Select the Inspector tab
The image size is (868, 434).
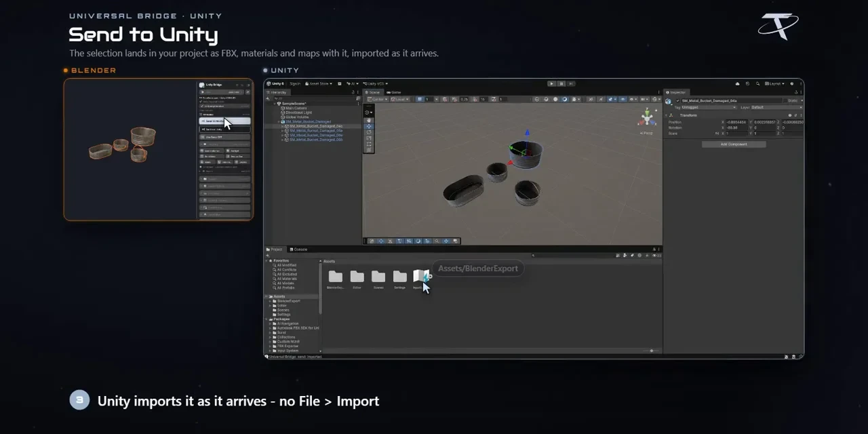[675, 92]
